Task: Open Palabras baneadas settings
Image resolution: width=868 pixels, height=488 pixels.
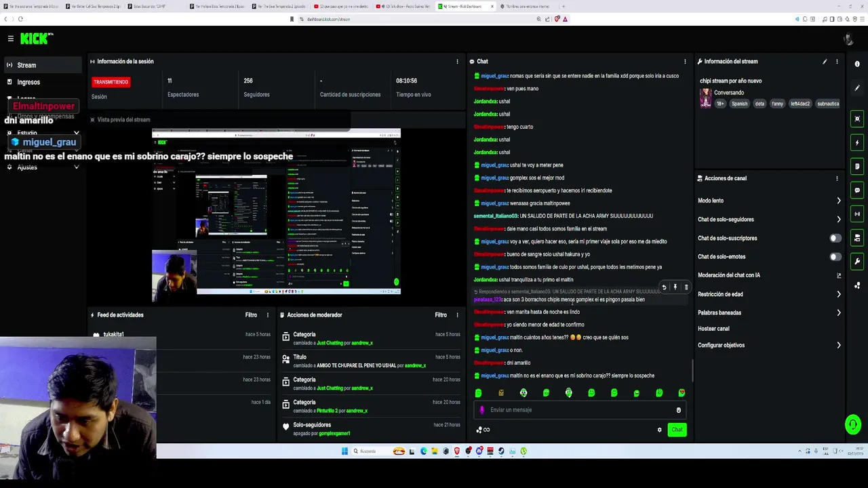Action: click(770, 313)
